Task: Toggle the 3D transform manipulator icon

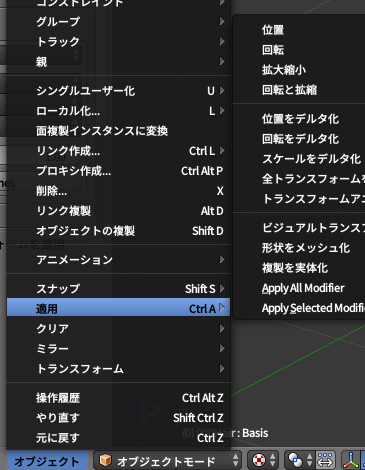Action: (351, 460)
